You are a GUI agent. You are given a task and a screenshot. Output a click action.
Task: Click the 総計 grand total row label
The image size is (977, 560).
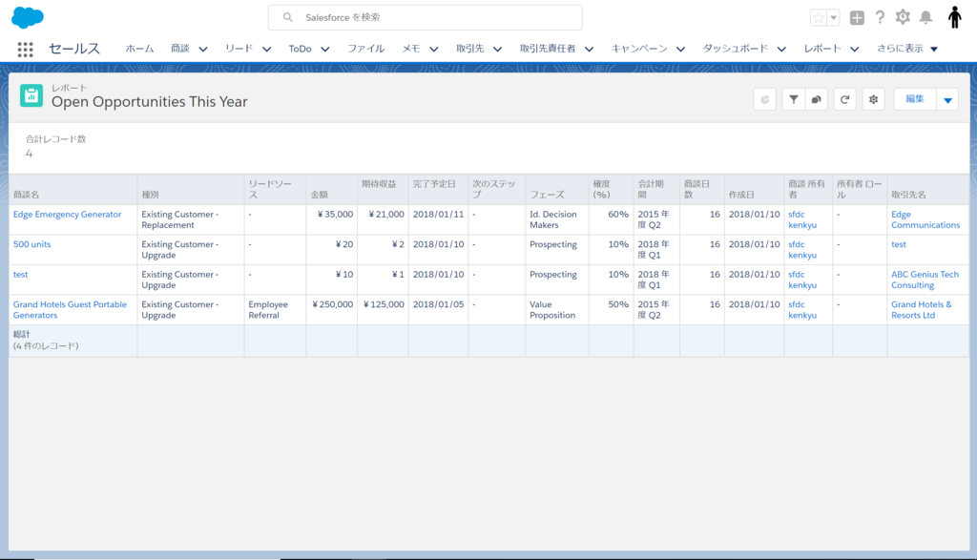[22, 335]
